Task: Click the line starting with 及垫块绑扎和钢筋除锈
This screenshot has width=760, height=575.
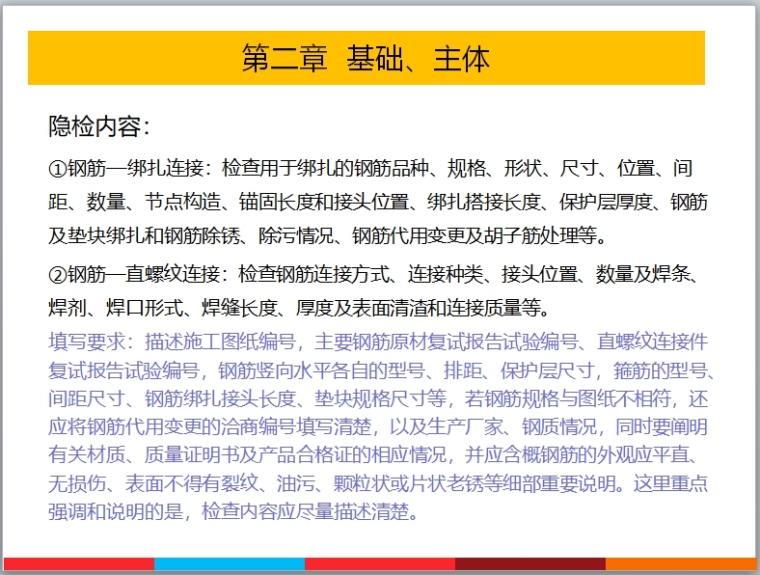Action: pyautogui.click(x=328, y=237)
